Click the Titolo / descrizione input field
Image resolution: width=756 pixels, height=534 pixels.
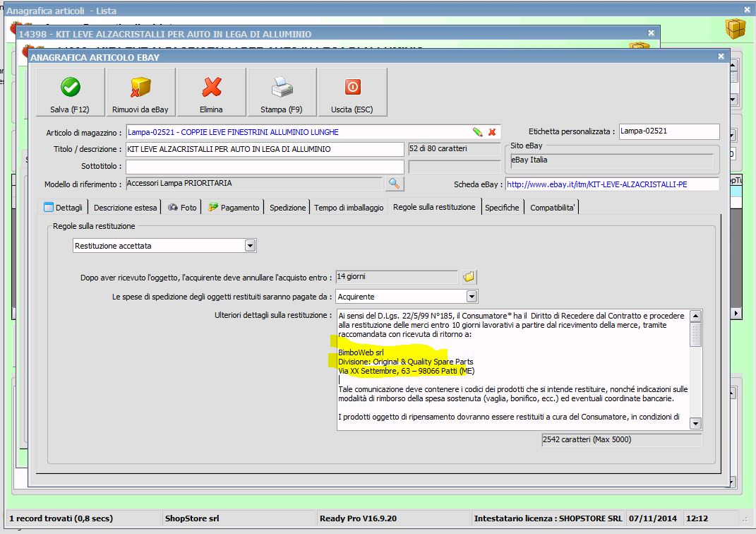coord(265,149)
